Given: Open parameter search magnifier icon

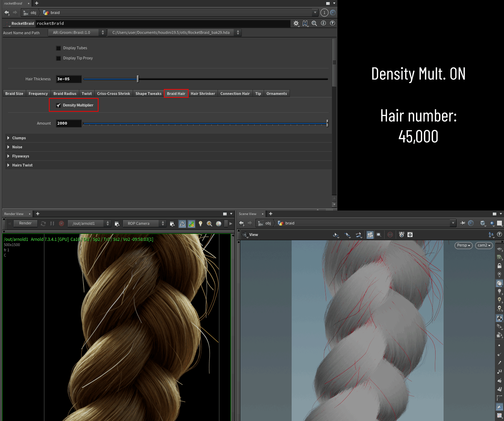Looking at the screenshot, I should [314, 23].
